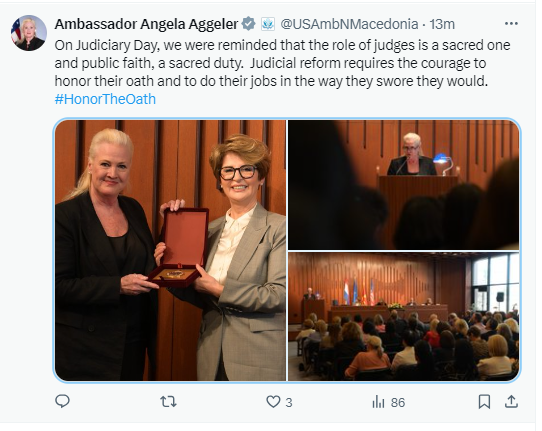Image resolution: width=542 pixels, height=431 pixels.
Task: Click the blue verified checkmark badge
Action: [249, 24]
